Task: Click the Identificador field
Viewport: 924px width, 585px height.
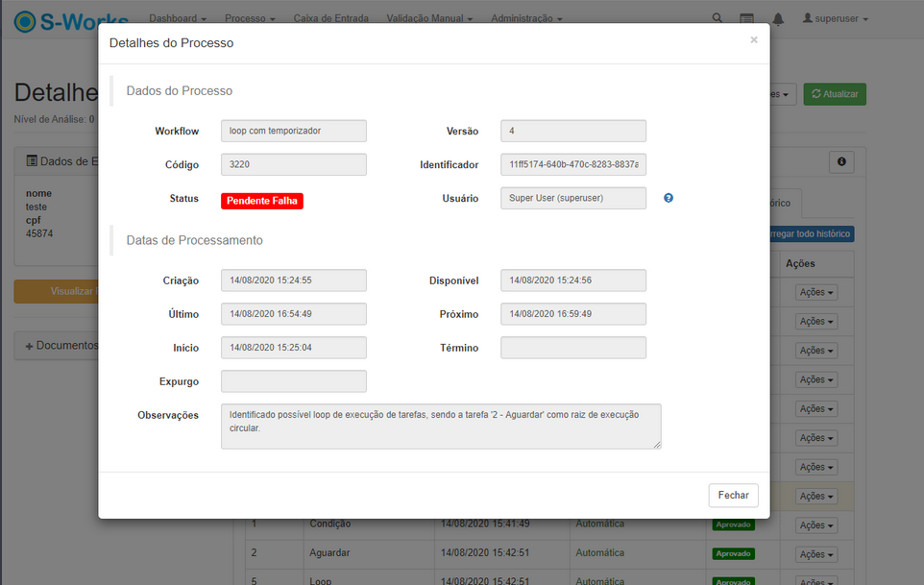Action: tap(573, 164)
